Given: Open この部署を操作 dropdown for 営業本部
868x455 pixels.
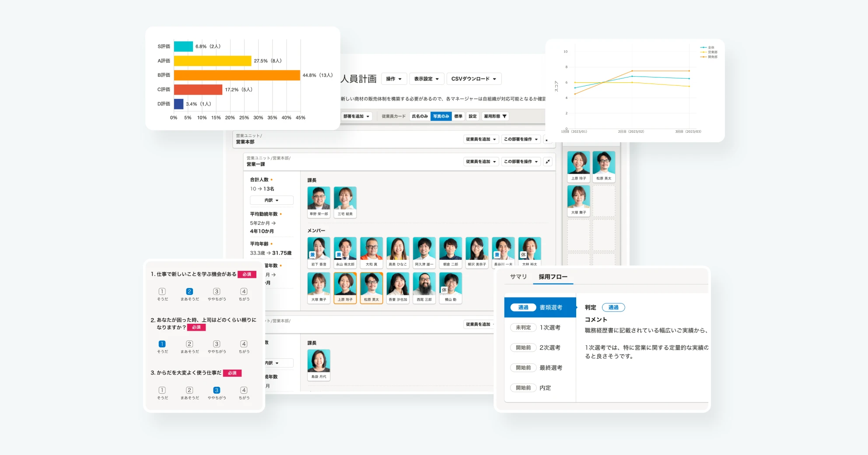Looking at the screenshot, I should [521, 139].
